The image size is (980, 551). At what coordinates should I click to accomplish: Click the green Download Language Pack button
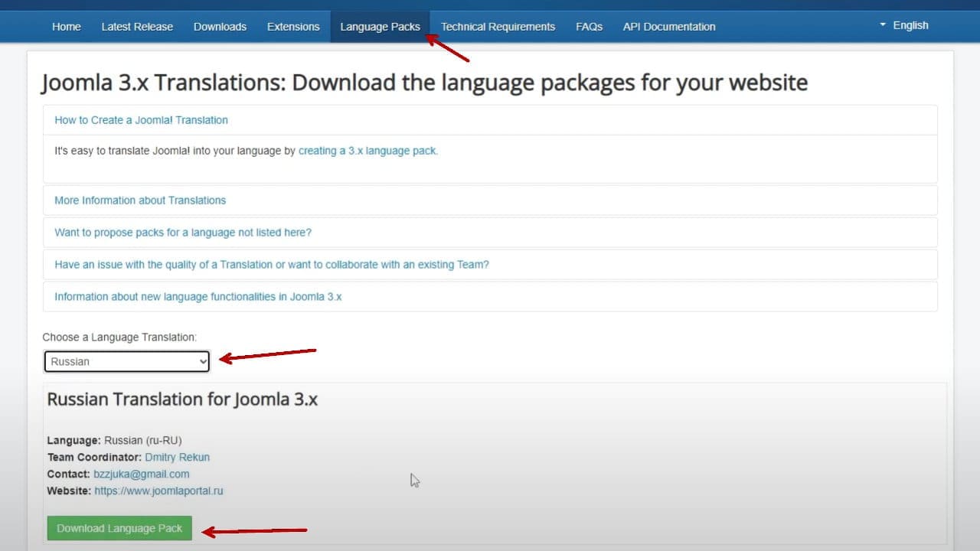point(119,528)
